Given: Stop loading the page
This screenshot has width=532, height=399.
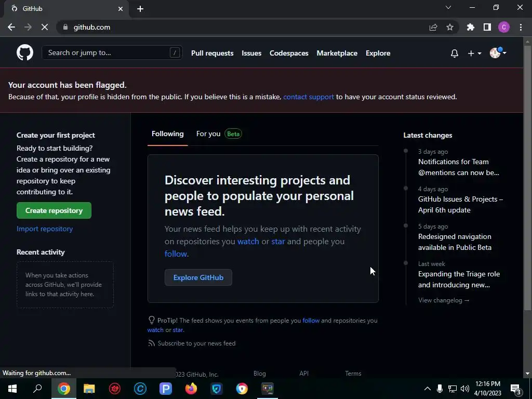Looking at the screenshot, I should click(45, 27).
